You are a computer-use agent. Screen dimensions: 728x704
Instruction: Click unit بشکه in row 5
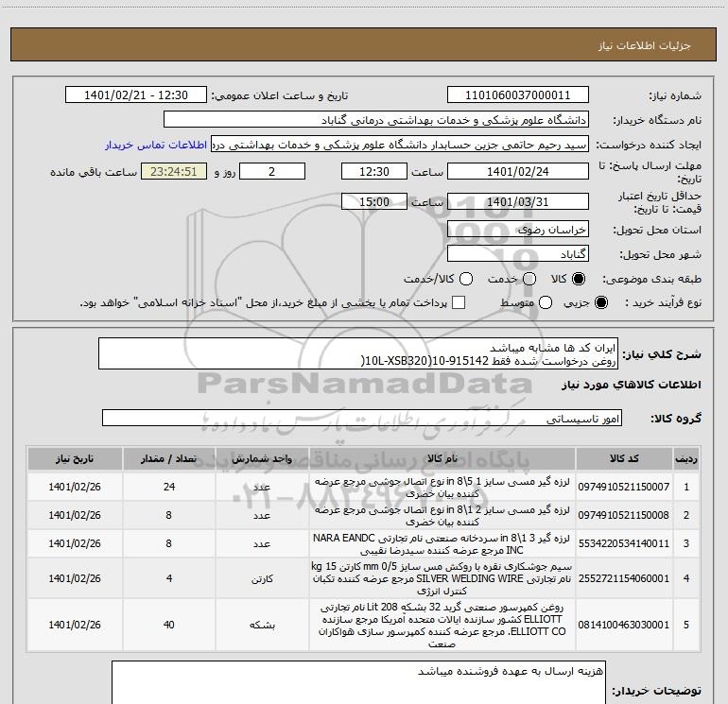click(262, 626)
